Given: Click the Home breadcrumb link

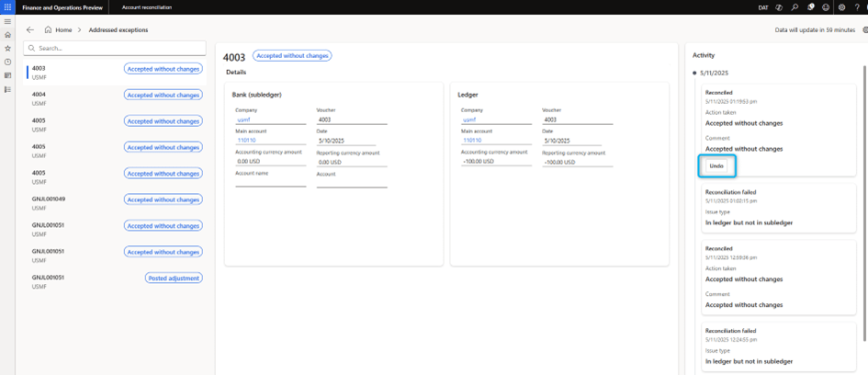Looking at the screenshot, I should [62, 29].
